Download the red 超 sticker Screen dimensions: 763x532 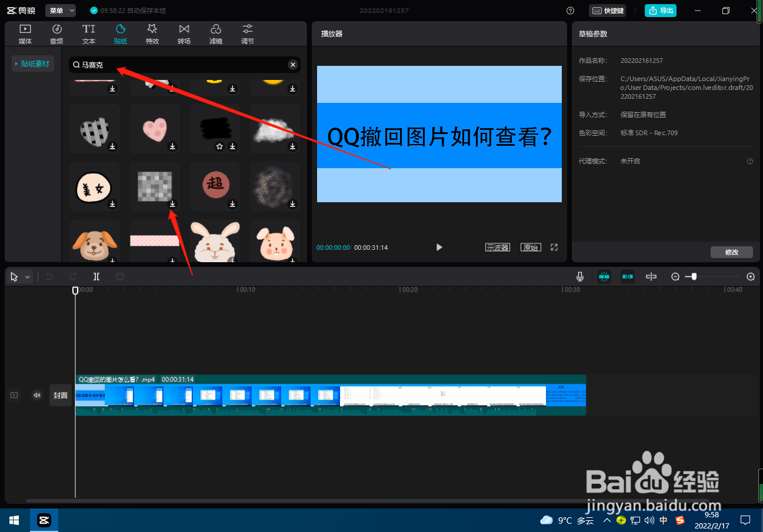click(232, 204)
